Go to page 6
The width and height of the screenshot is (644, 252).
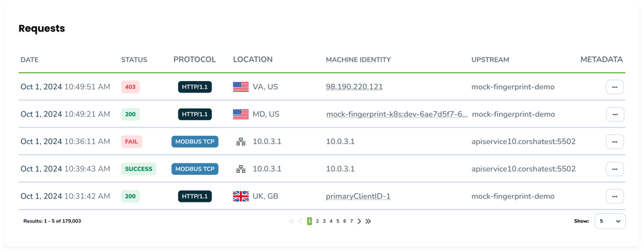(344, 221)
